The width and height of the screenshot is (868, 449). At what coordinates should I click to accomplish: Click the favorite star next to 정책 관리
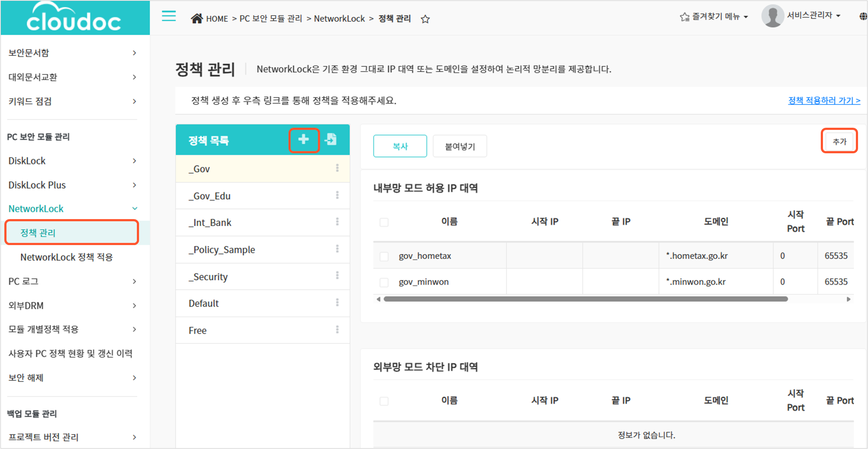coord(425,19)
